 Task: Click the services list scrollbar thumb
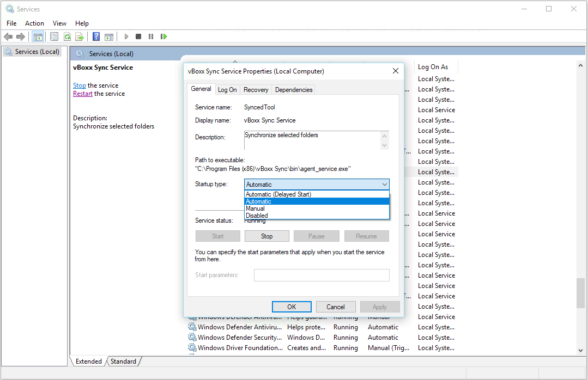click(580, 293)
